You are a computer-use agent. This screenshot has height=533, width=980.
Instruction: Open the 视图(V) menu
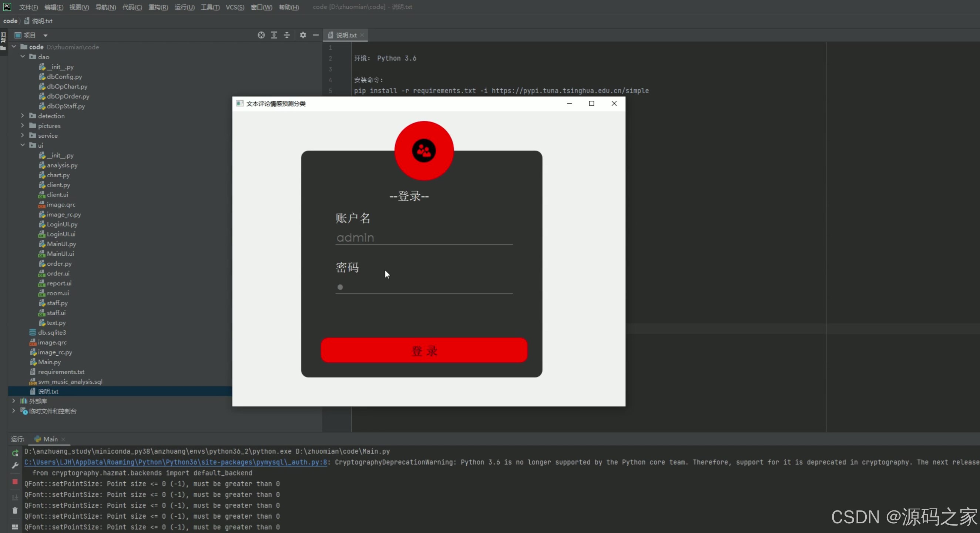point(79,7)
